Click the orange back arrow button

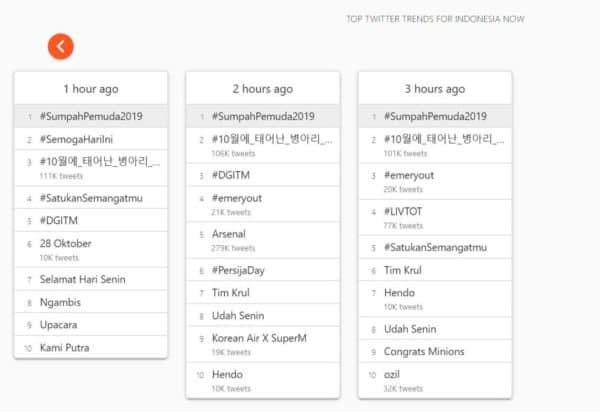[x=61, y=45]
